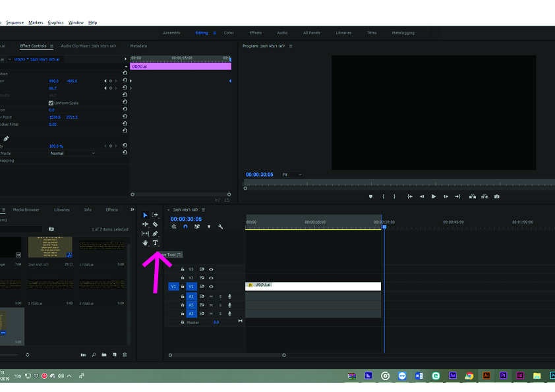Viewport: 555px width, 392px height.
Task: Open the Blend Mode Normal dropdown
Action: (73, 153)
